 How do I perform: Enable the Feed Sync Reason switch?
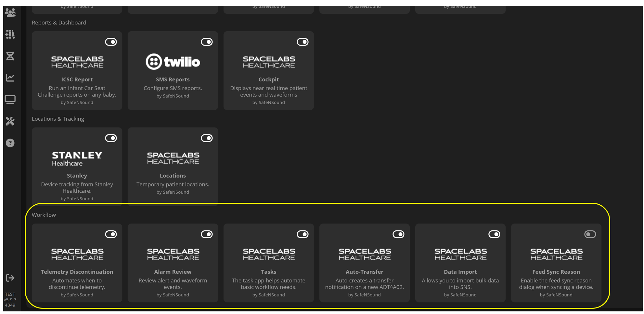pyautogui.click(x=590, y=234)
